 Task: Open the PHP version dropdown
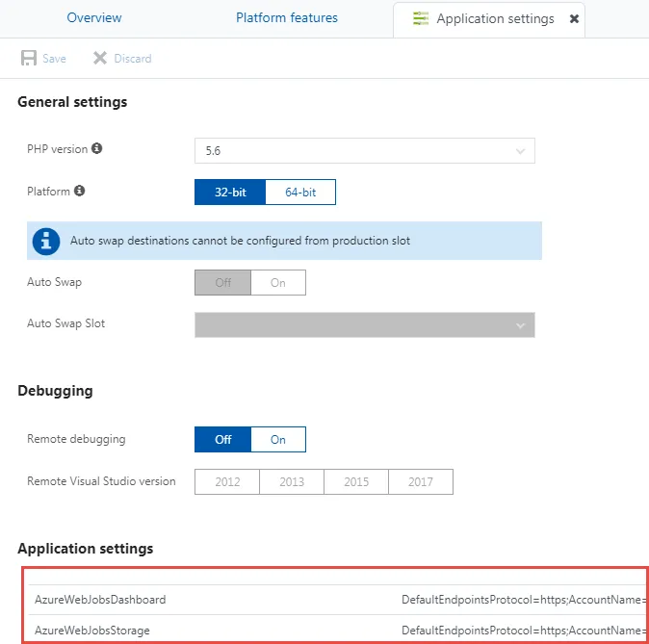click(x=364, y=151)
